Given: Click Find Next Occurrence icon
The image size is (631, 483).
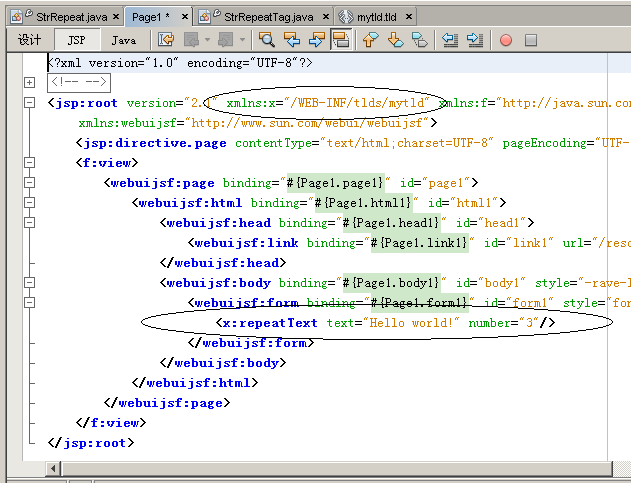Looking at the screenshot, I should click(x=316, y=40).
